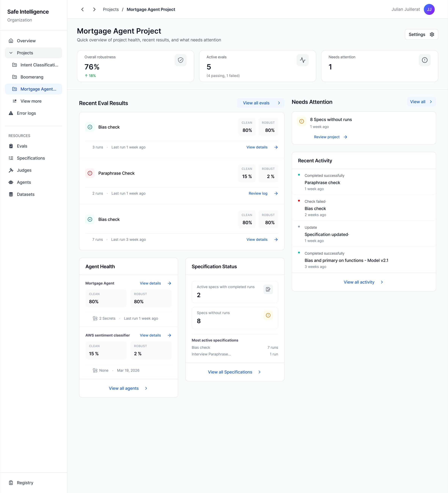This screenshot has height=493, width=448.
Task: Click the 'Specification updated' activity entry
Action: pyautogui.click(x=364, y=234)
